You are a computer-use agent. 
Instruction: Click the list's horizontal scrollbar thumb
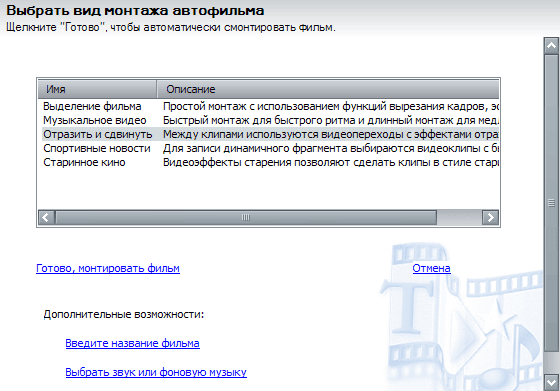246,217
